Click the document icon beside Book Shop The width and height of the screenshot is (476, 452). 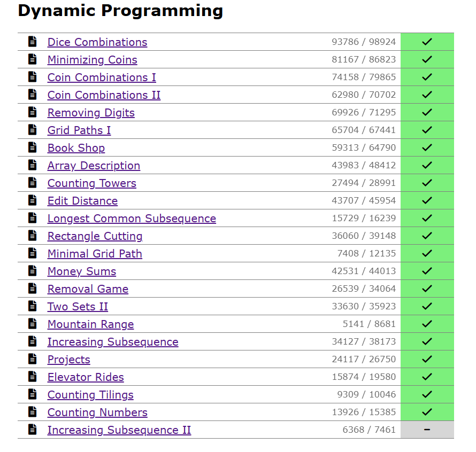pyautogui.click(x=33, y=147)
